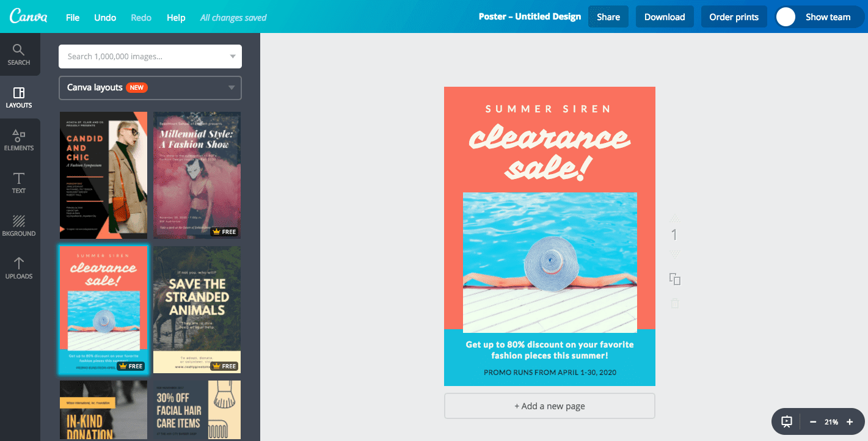The width and height of the screenshot is (868, 441).
Task: Start presentation mode from bottom toolbar
Action: pos(786,421)
